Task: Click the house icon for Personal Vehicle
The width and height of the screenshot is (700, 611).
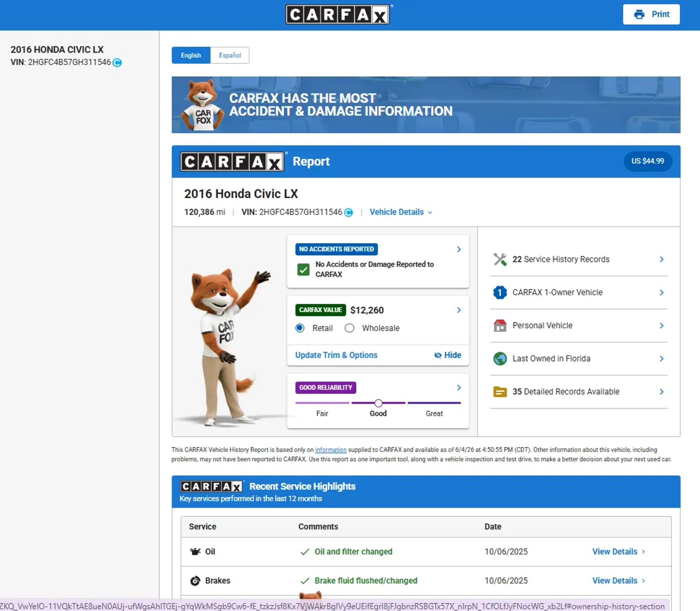Action: pos(500,326)
